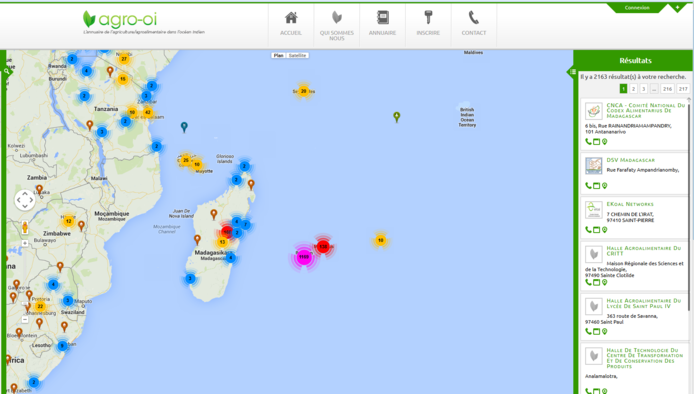Click the yellow 12 cluster in Zimbabwe

pyautogui.click(x=69, y=221)
